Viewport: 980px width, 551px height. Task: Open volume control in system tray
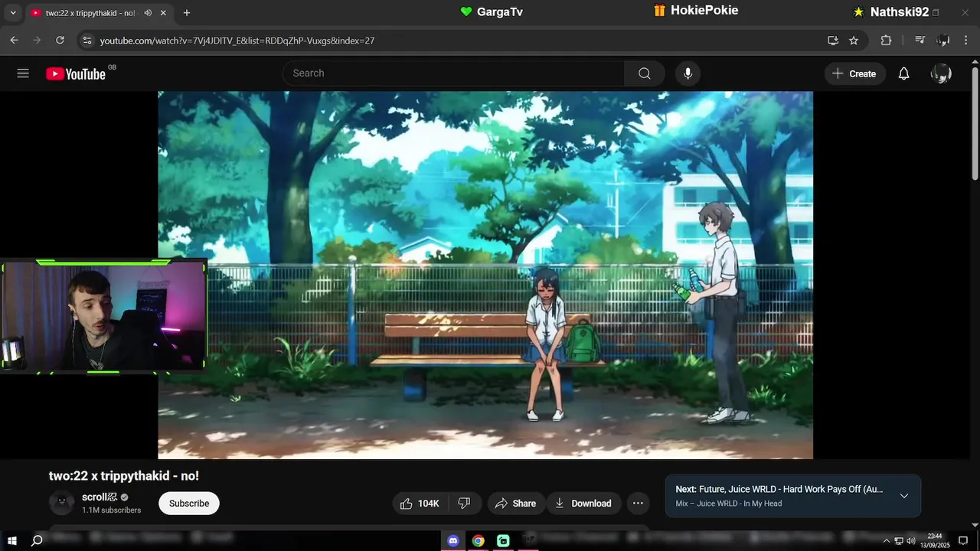point(911,540)
